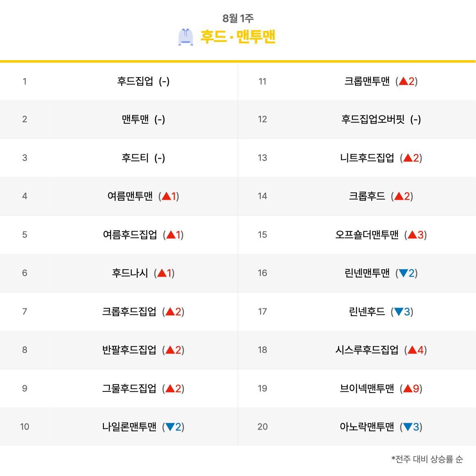
Task: Click the 후드 · 맨투맨 category title
Action: point(238,37)
